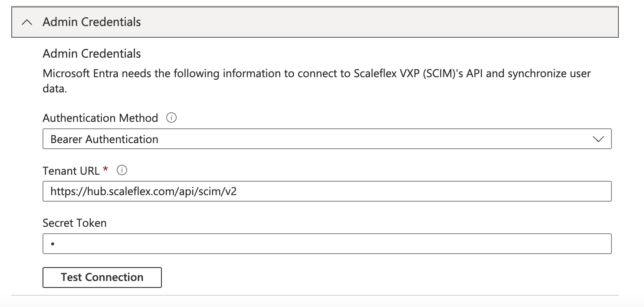The height and width of the screenshot is (307, 644).
Task: Open the Authentication Method dropdown arrow
Action: 598,139
